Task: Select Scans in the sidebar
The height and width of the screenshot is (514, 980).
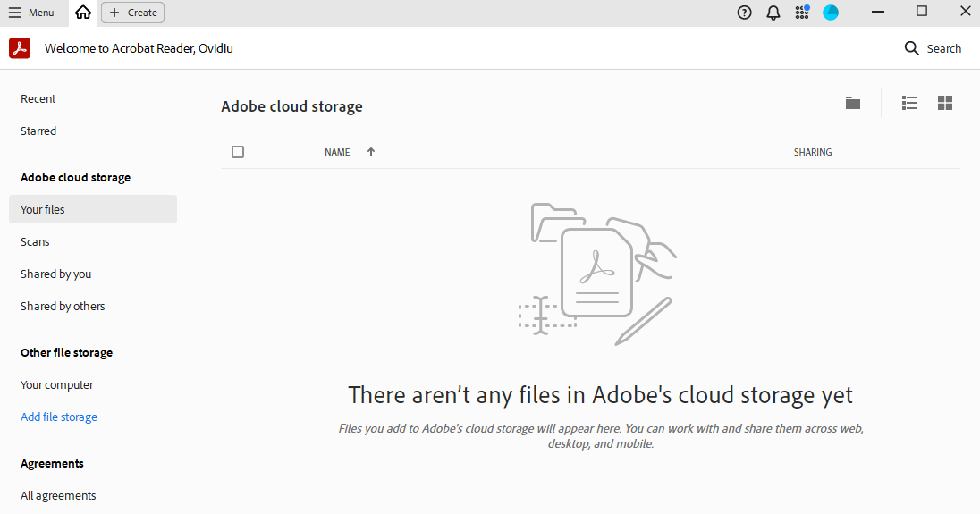Action: pos(35,242)
